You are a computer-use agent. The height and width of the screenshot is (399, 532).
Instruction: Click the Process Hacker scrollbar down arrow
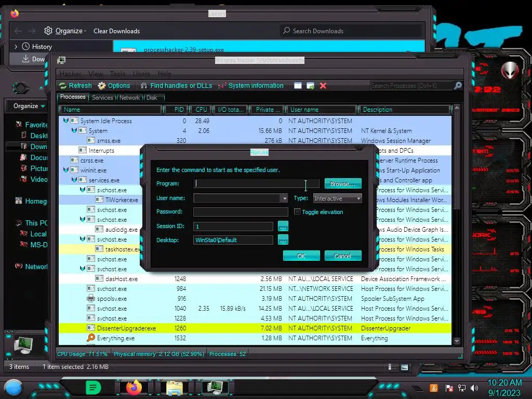point(457,341)
